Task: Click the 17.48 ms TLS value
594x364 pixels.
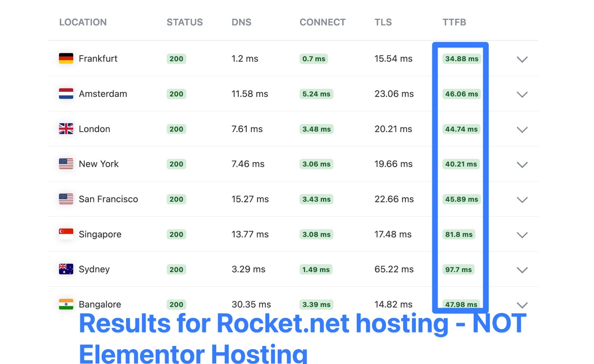Action: 393,234
